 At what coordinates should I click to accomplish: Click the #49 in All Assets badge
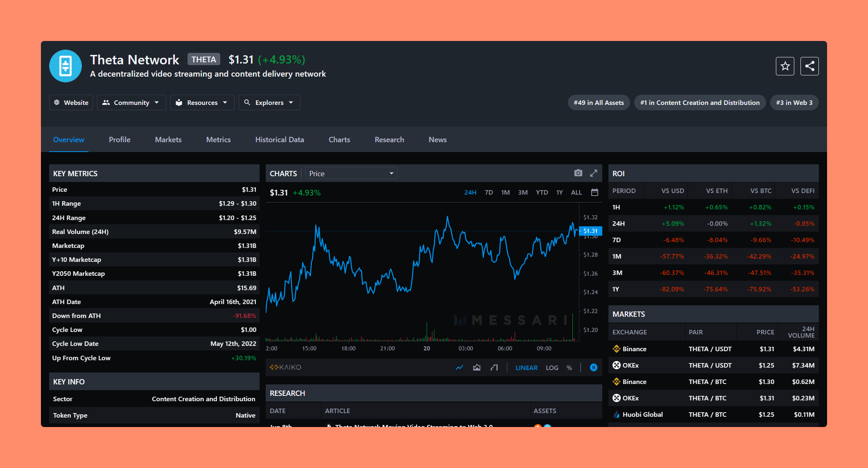[599, 102]
